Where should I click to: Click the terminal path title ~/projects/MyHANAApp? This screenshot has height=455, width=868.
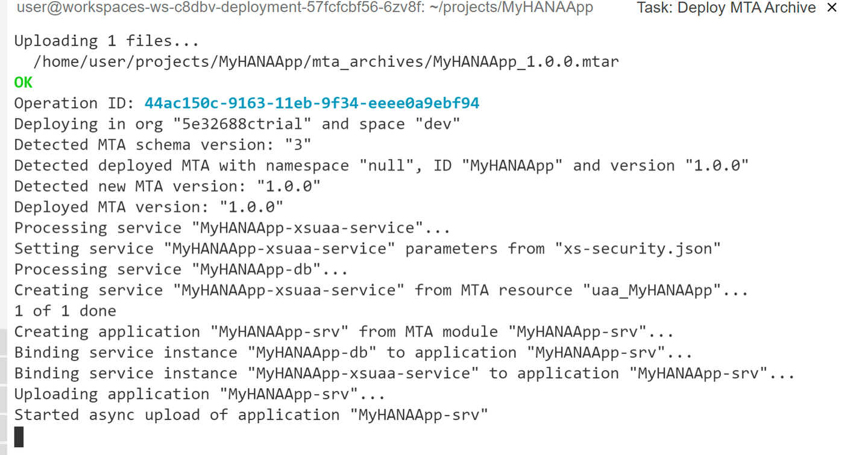point(511,8)
